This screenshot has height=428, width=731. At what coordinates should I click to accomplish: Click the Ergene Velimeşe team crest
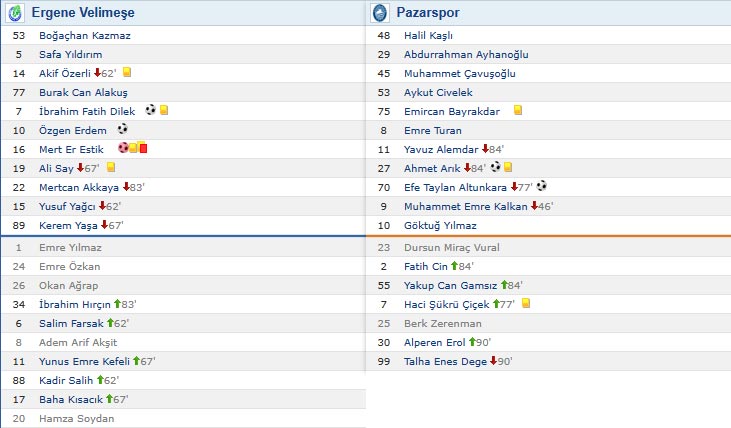pyautogui.click(x=14, y=14)
